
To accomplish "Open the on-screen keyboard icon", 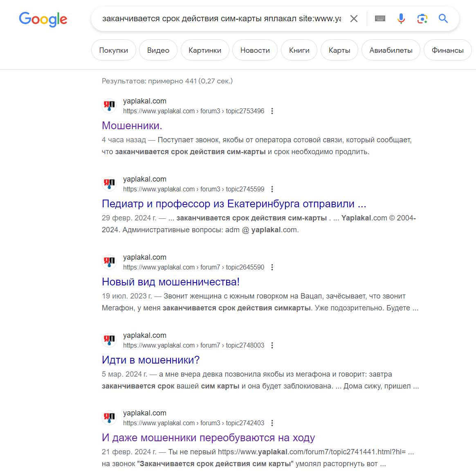I will point(380,19).
